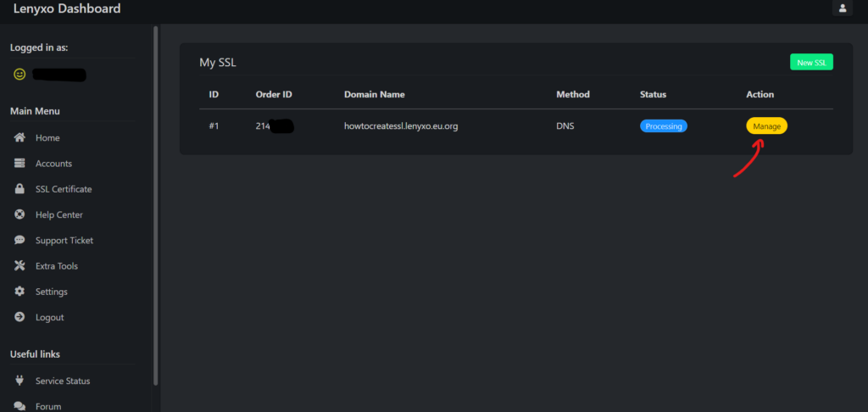Click the Extra Tools wrench icon
The height and width of the screenshot is (412, 868).
(19, 266)
